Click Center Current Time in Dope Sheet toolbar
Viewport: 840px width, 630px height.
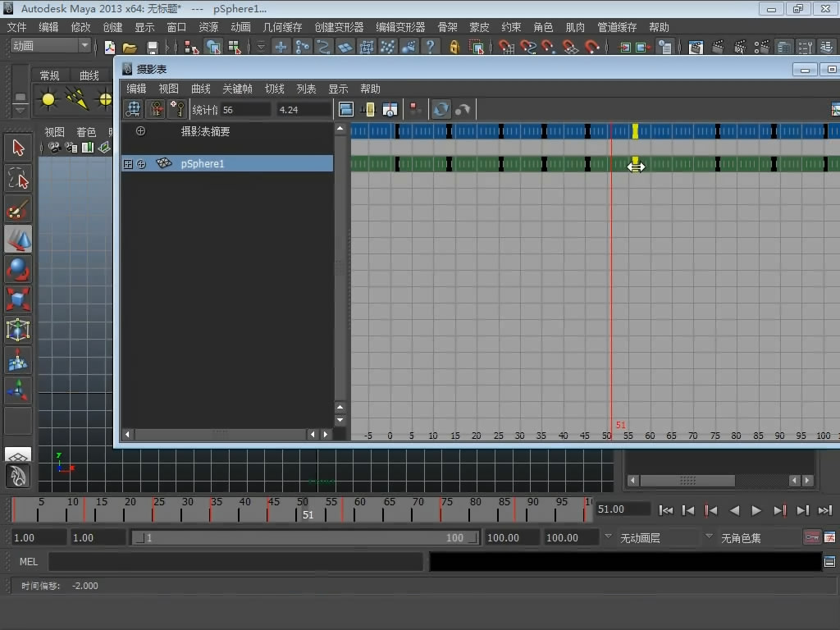390,109
